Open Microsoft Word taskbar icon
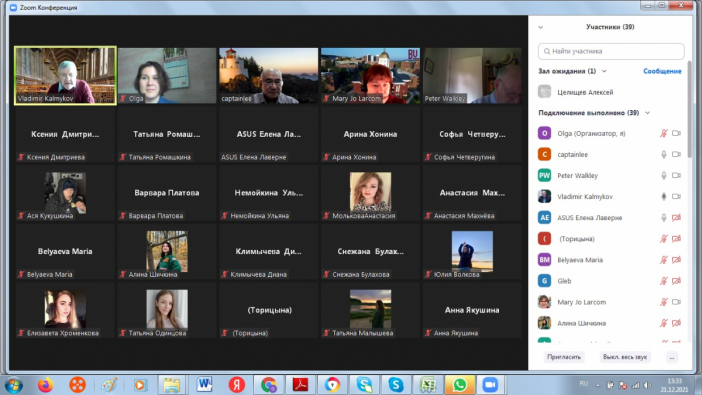702x395 pixels. pos(205,385)
